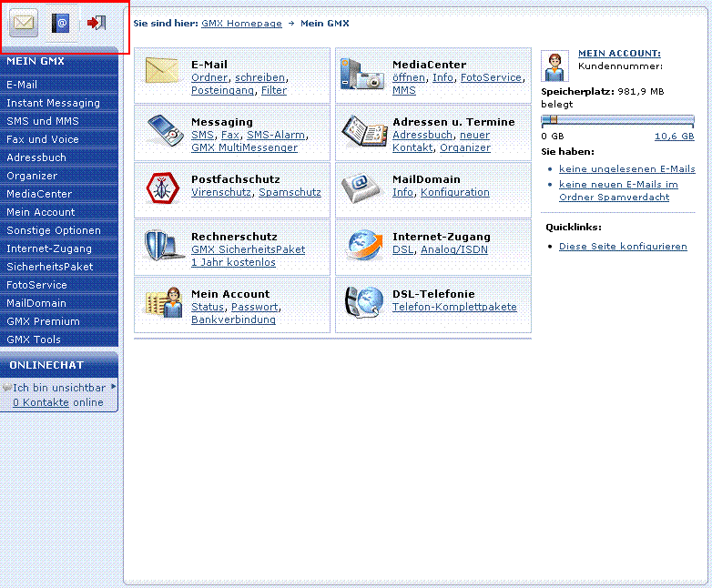The image size is (712, 588).
Task: Click the MediaCenter 'öffnen' link
Action: (409, 77)
